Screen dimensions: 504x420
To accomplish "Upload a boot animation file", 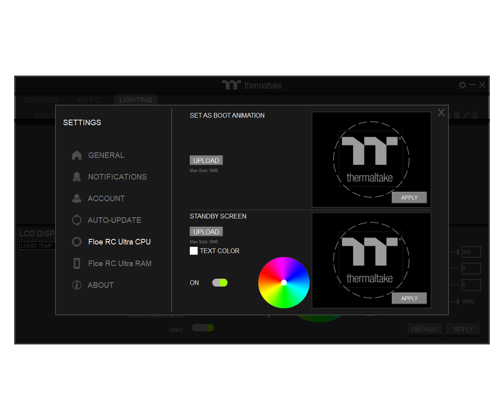I will pos(206,160).
